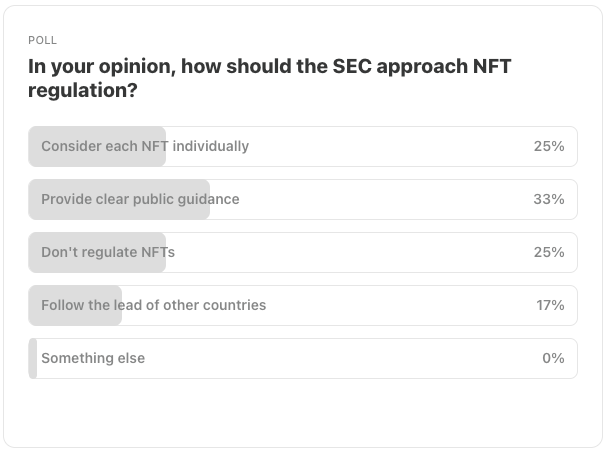This screenshot has width=606, height=452.
Task: Click the 25% beside 'Consider each NFT individually'
Action: [x=549, y=146]
